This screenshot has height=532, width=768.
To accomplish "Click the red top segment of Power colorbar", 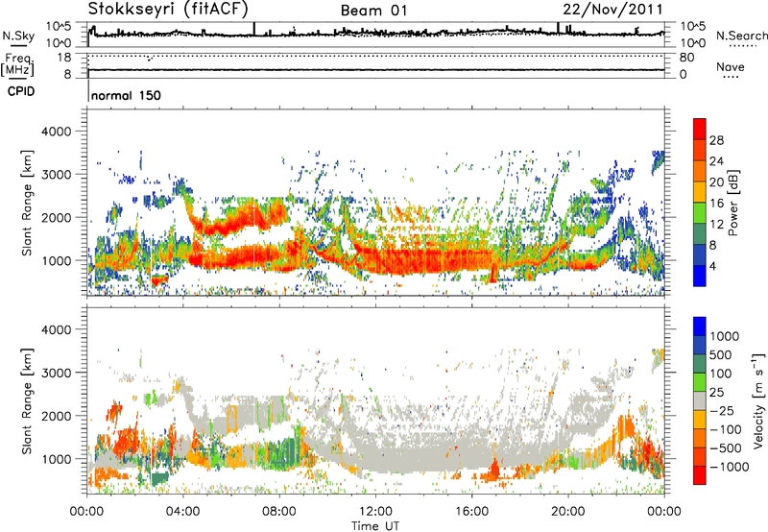I will pyautogui.click(x=700, y=129).
